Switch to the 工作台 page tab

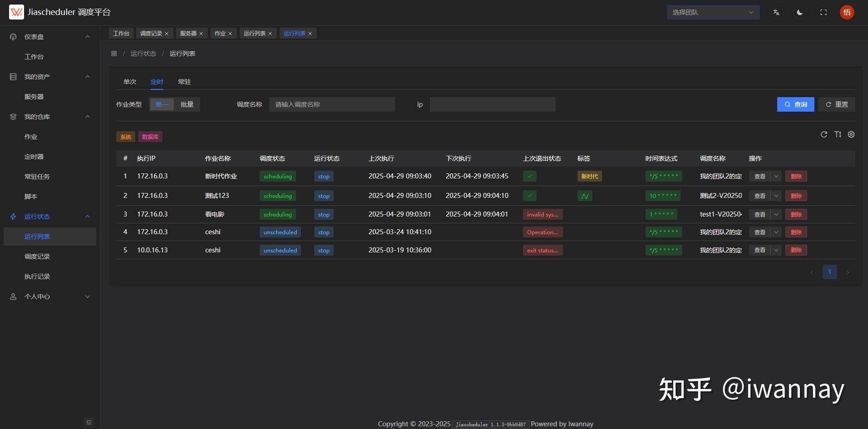pos(121,33)
